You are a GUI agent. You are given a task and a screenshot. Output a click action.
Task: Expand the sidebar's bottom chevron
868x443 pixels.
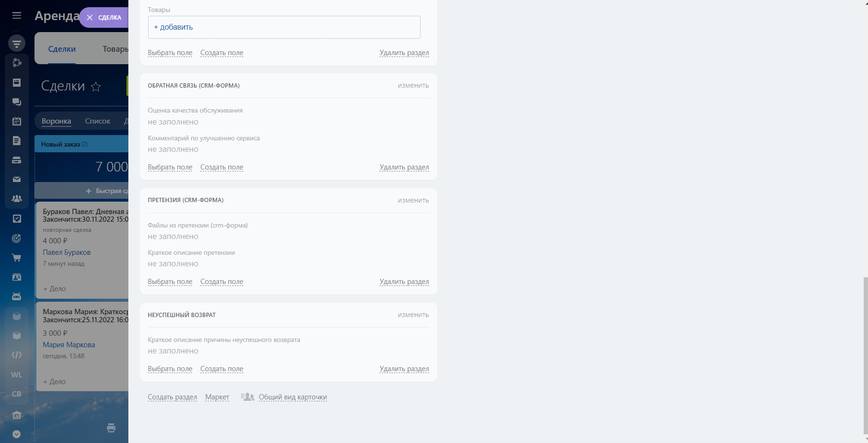[17, 434]
